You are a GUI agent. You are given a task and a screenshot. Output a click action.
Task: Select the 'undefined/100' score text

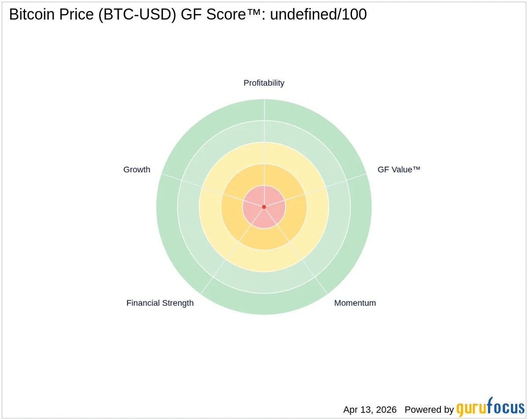point(318,15)
